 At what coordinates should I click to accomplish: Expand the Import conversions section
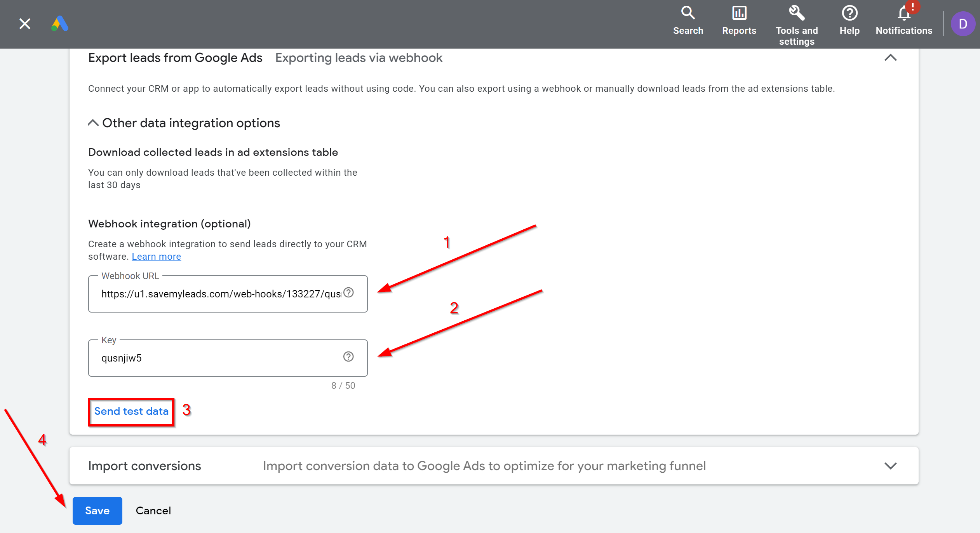[890, 466]
